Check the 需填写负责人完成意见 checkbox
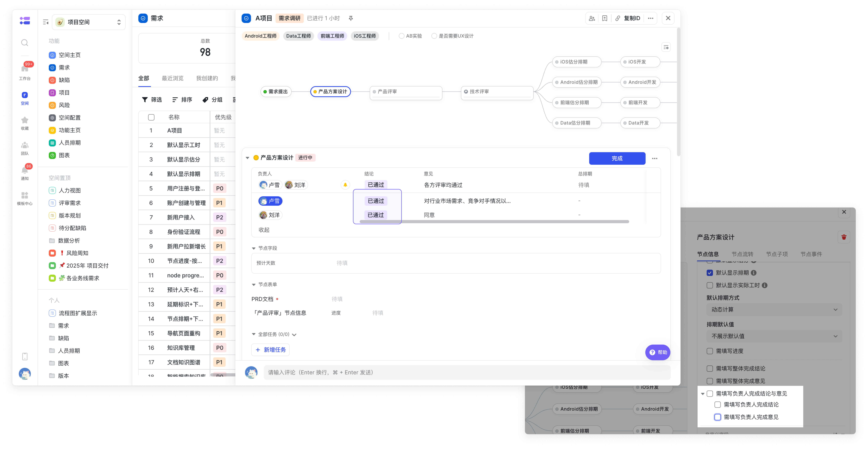 (718, 417)
